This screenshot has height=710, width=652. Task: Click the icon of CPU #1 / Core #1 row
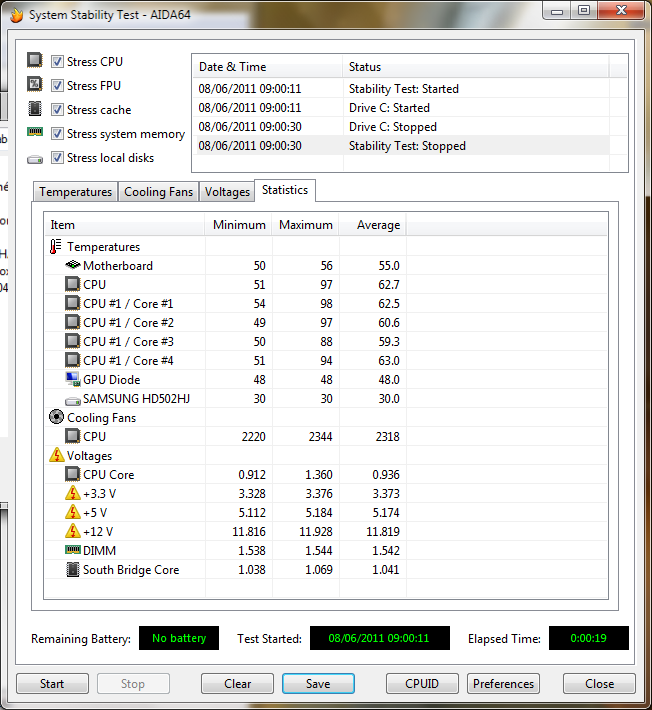pos(72,303)
